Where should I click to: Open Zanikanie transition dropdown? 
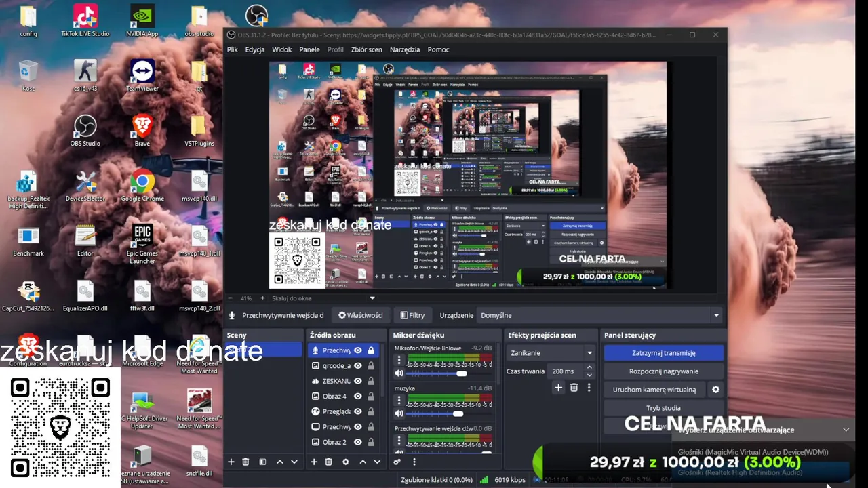click(551, 353)
